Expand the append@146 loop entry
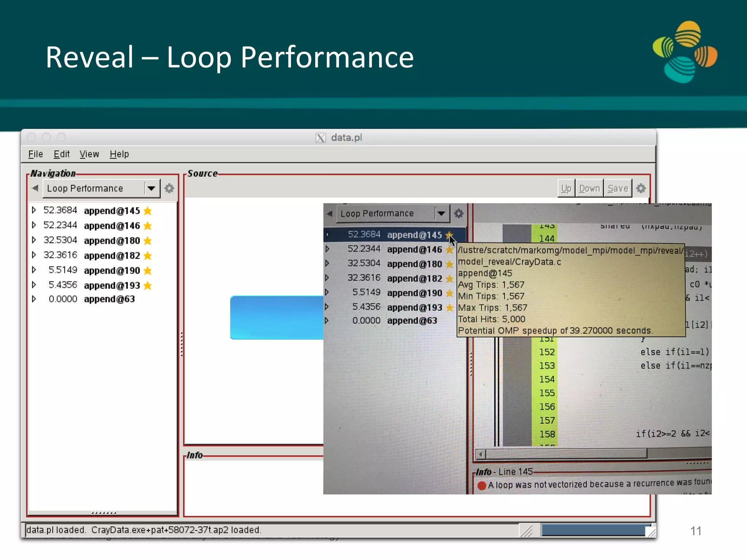 coord(34,225)
